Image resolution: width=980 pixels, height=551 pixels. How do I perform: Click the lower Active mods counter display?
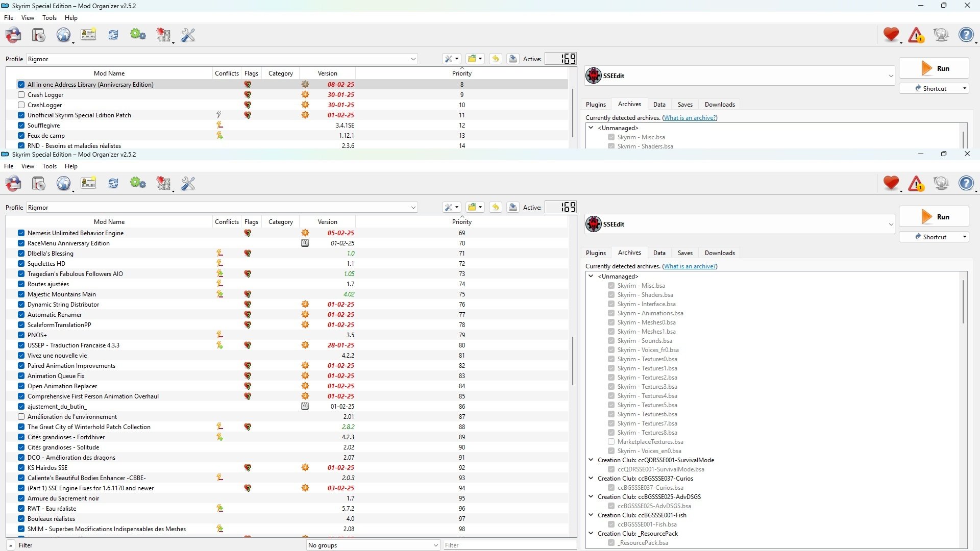point(560,207)
